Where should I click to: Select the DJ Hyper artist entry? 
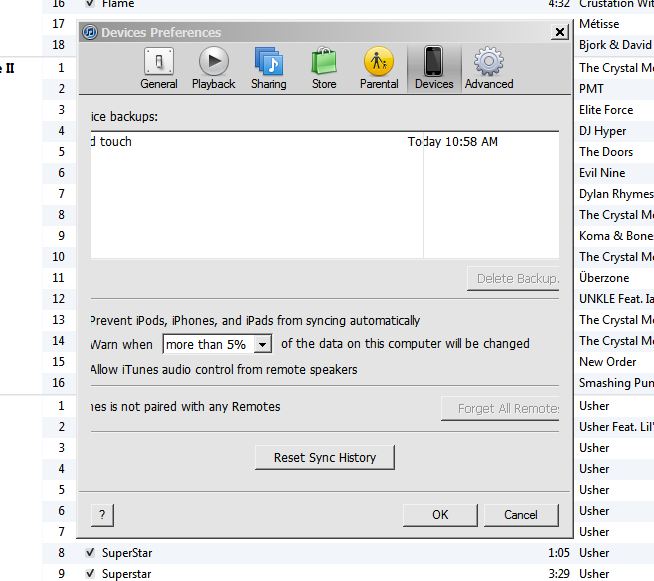(x=603, y=131)
